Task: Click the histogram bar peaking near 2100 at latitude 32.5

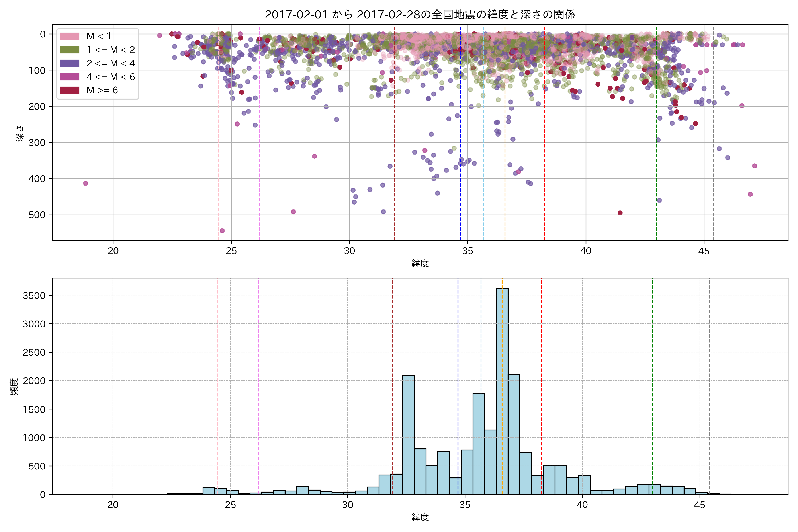Action: pyautogui.click(x=408, y=434)
